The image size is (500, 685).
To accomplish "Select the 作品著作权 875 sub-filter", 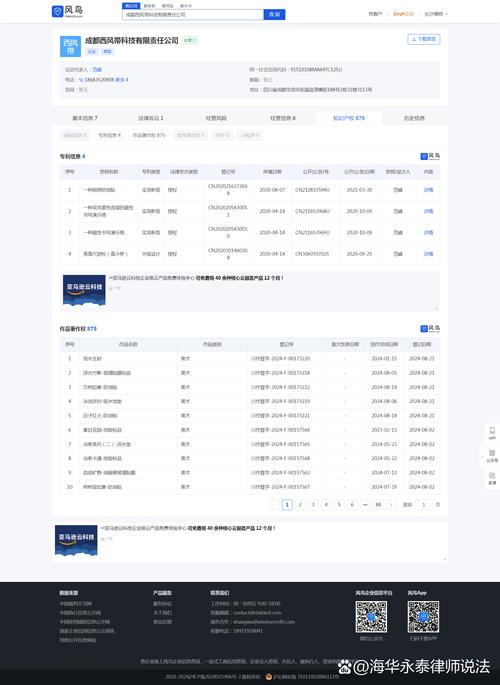I will click(x=149, y=135).
